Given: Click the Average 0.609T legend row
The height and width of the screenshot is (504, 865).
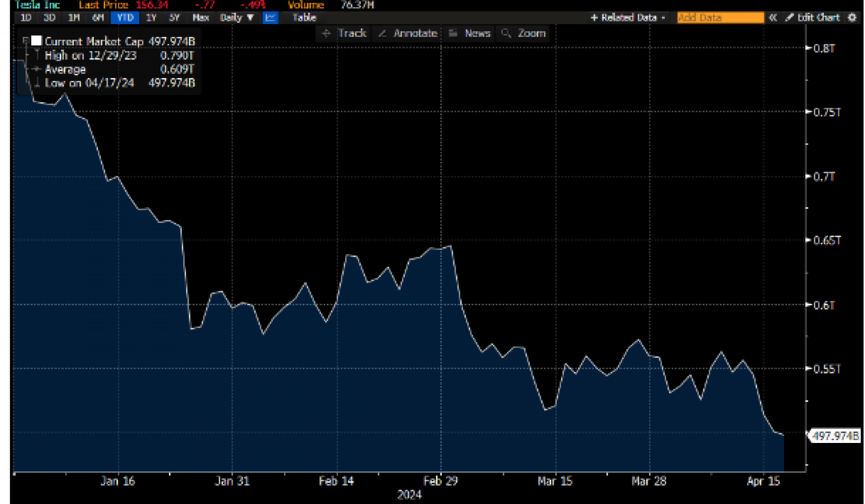Looking at the screenshot, I should click(x=120, y=70).
